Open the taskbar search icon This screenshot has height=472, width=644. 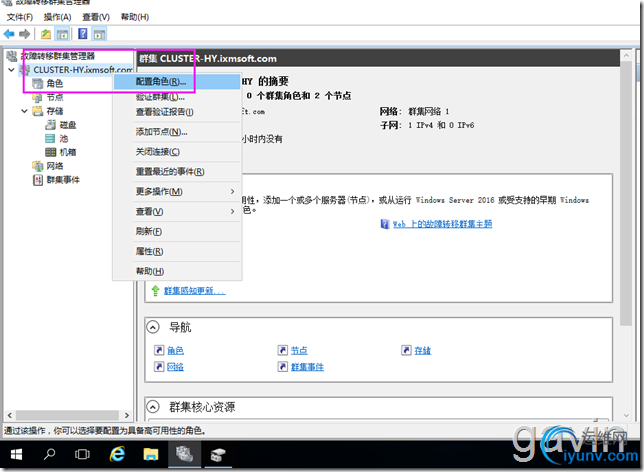[49, 454]
